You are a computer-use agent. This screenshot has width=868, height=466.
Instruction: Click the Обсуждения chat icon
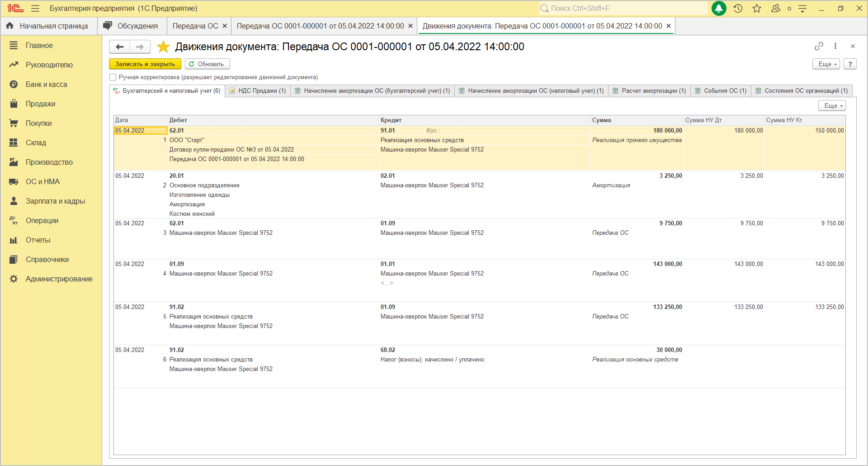click(x=107, y=26)
